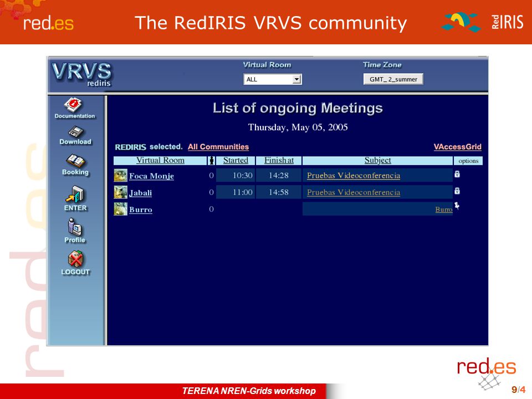This screenshot has height=399, width=532.
Task: Click the lock icon in Foca Monje row
Action: pyautogui.click(x=457, y=174)
